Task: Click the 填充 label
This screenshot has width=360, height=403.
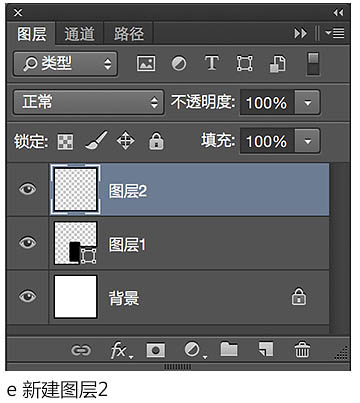Action: point(219,140)
